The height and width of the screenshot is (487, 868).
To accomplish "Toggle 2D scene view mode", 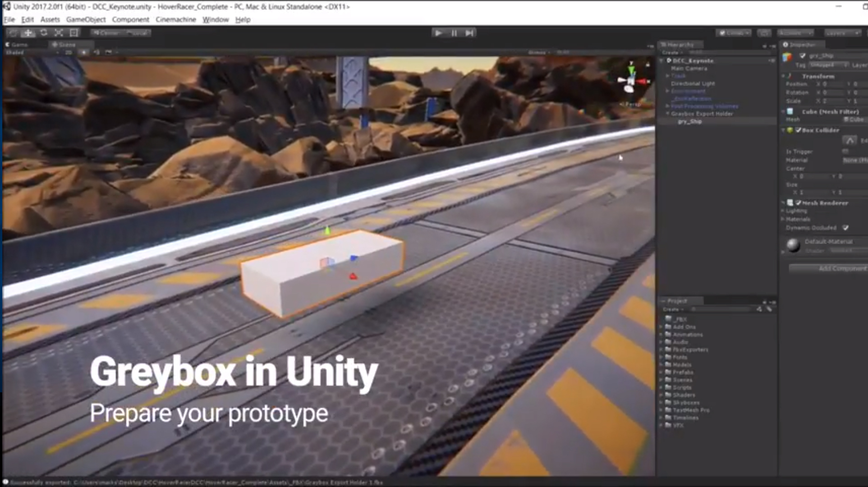I will tap(69, 52).
